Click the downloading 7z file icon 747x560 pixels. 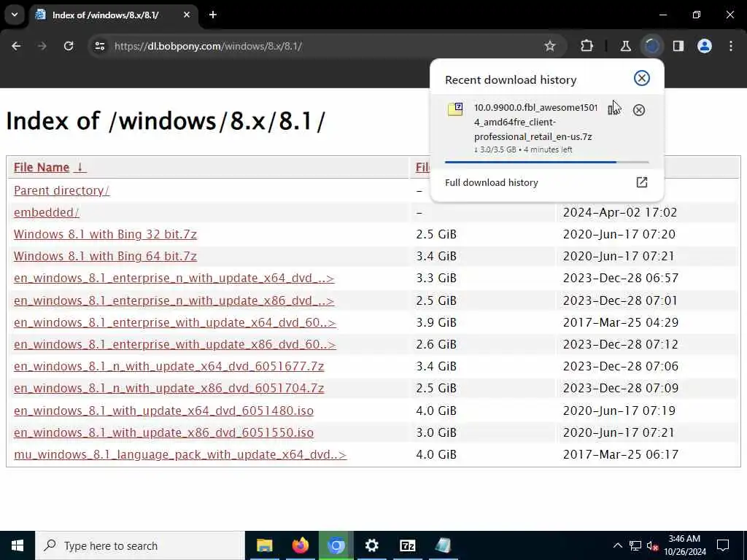click(455, 109)
